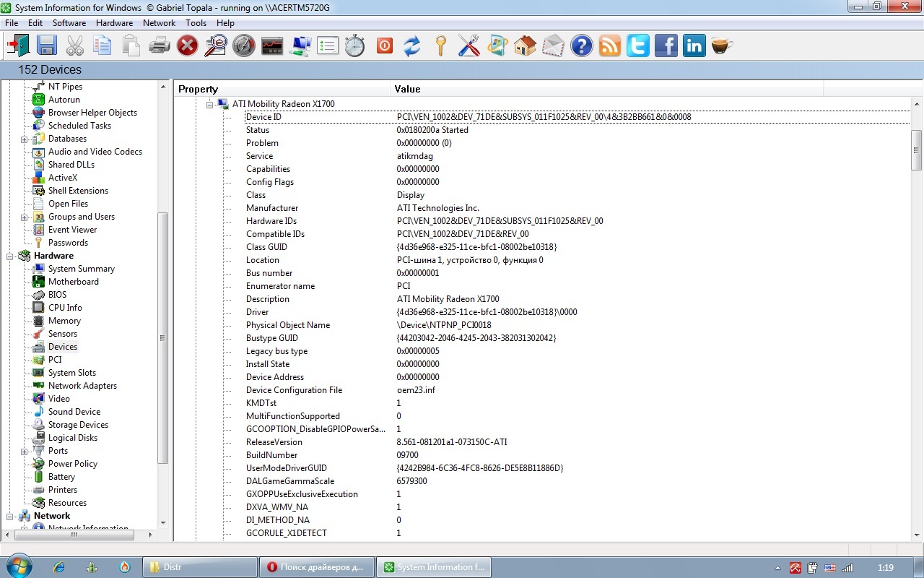The image size is (924, 578).
Task: Click the blue Help question mark icon
Action: (x=582, y=46)
